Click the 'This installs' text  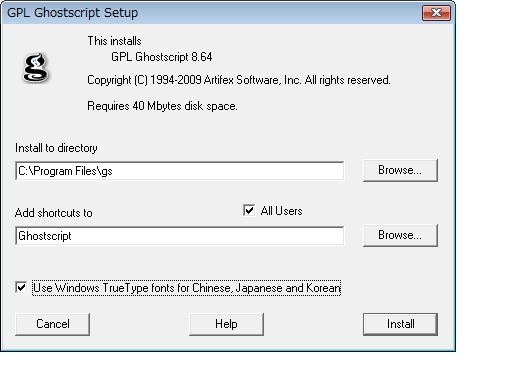point(114,41)
